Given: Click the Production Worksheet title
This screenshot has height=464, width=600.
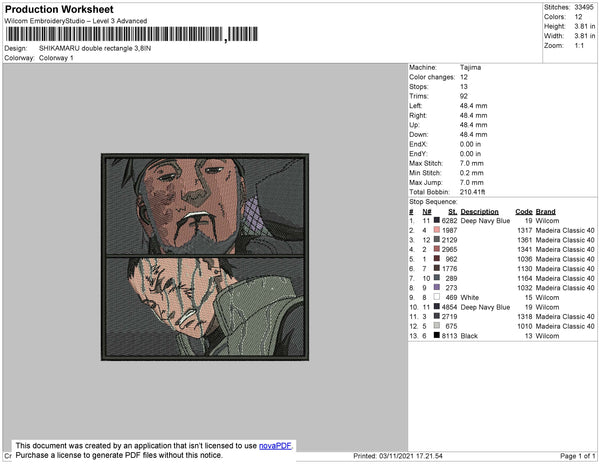Looking at the screenshot, I should (59, 10).
